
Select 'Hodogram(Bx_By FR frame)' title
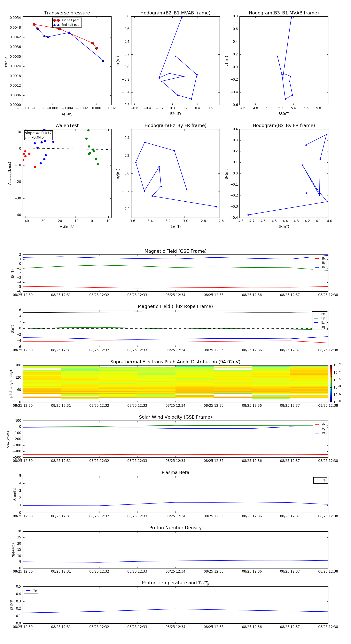click(284, 125)
